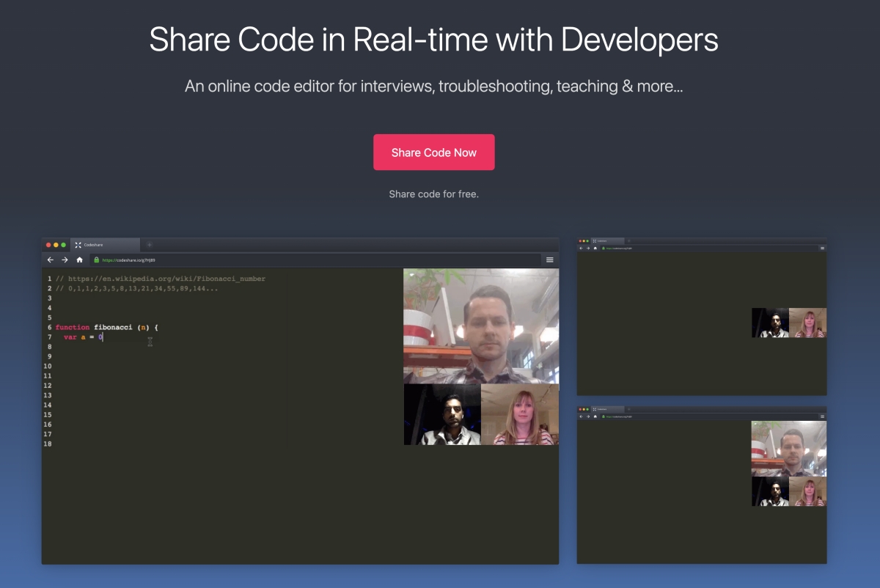Click home icon in top-right small browser
880x588 pixels.
pyautogui.click(x=595, y=249)
